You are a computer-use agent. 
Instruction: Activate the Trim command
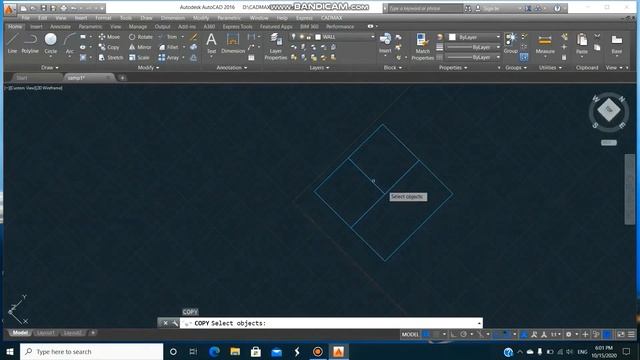168,37
